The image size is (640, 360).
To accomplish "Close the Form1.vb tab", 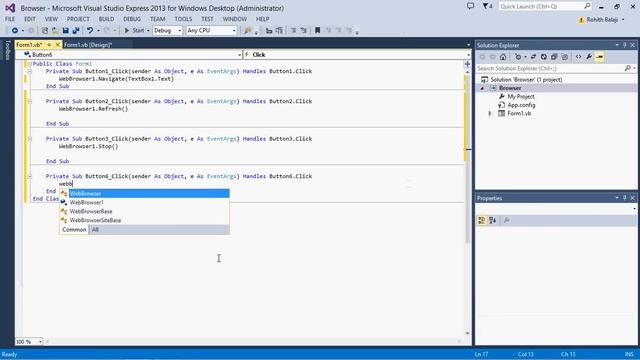I will pyautogui.click(x=58, y=44).
